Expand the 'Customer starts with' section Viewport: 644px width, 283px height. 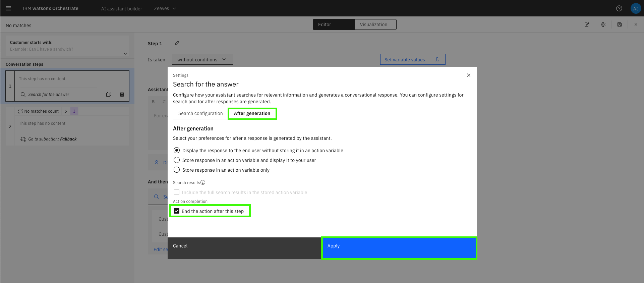(125, 54)
